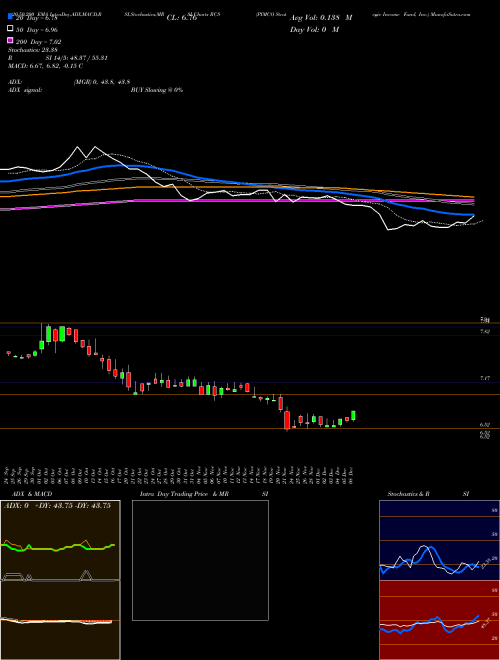The width and height of the screenshot is (500, 660).
Task: Click the 'Day Vol: 0 M' readout
Action: click(314, 29)
